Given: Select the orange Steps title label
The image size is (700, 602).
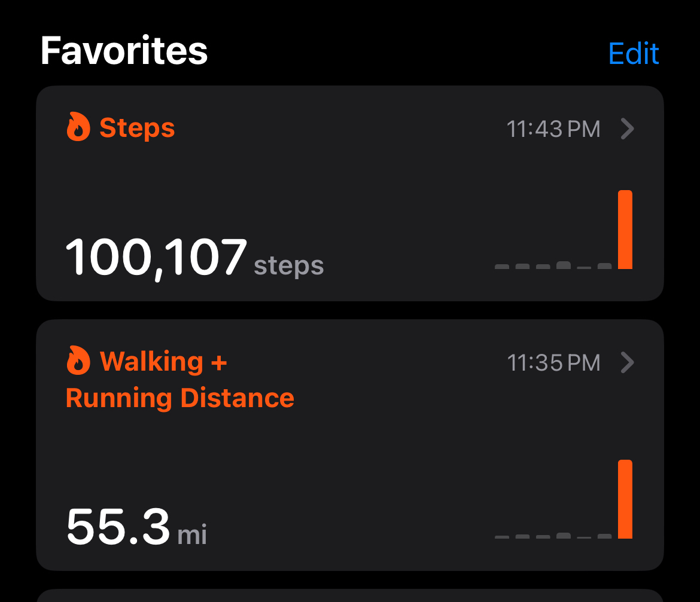Looking at the screenshot, I should 137,129.
